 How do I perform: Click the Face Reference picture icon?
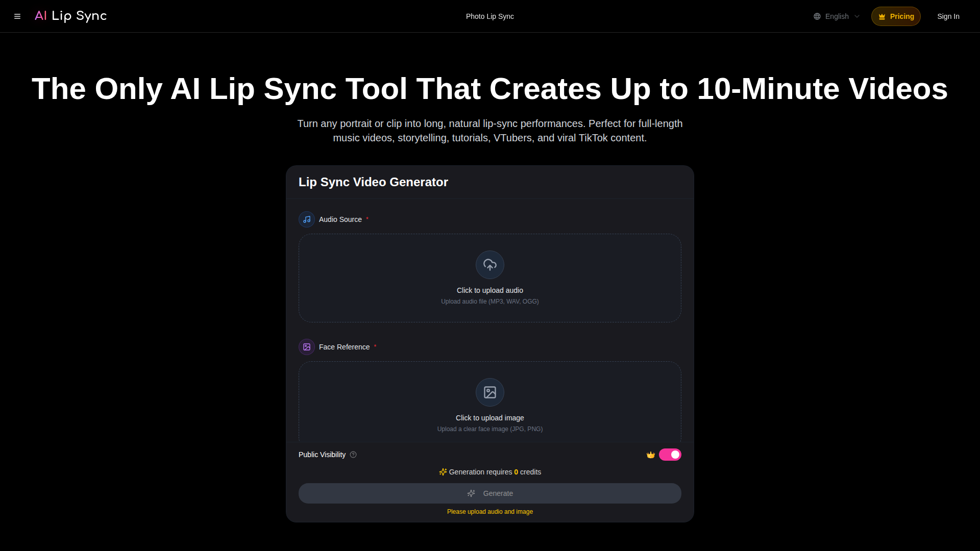click(307, 347)
